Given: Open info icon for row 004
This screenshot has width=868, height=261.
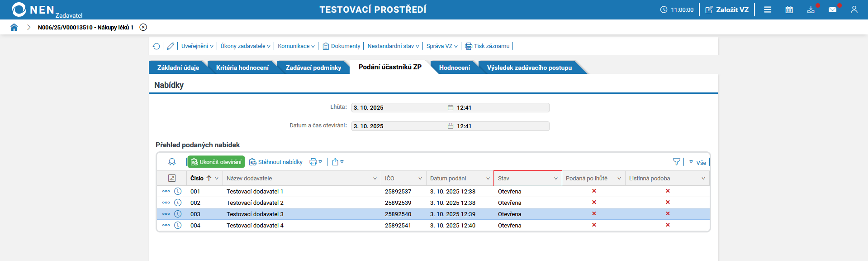Looking at the screenshot, I should click(178, 225).
